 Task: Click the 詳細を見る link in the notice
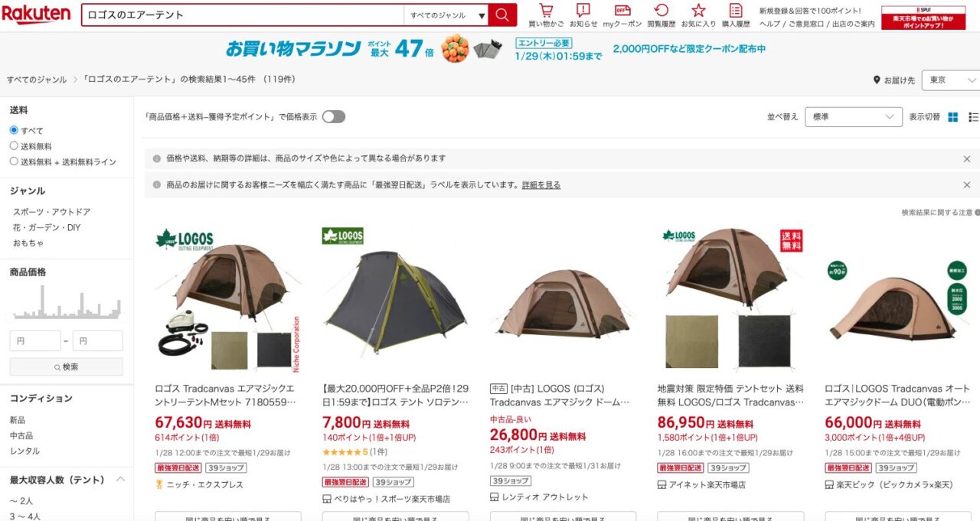(541, 185)
